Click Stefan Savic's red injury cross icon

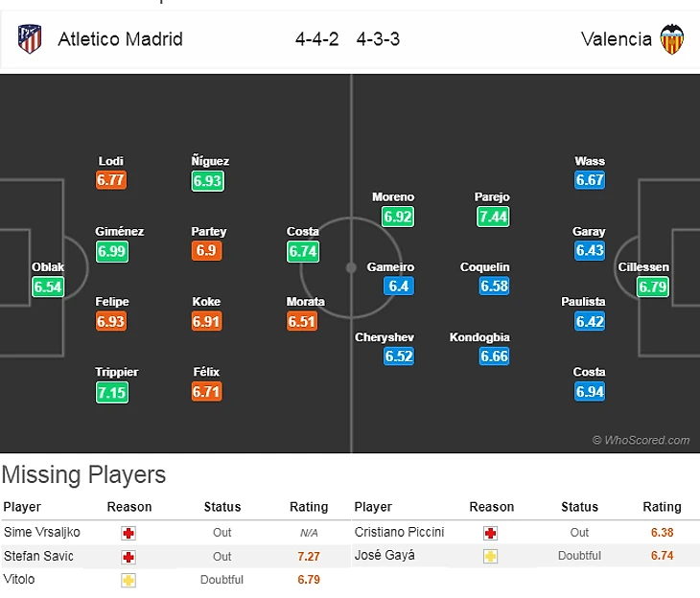coord(129,556)
